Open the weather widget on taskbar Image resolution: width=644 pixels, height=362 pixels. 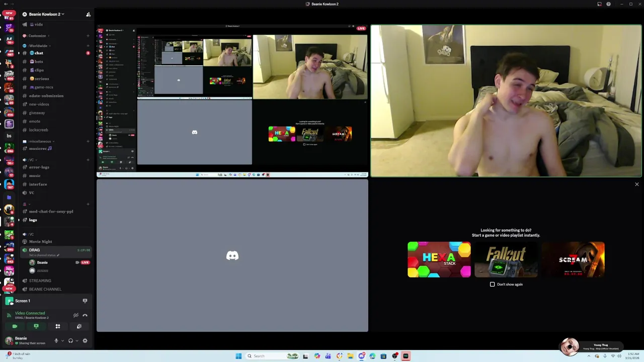17,356
